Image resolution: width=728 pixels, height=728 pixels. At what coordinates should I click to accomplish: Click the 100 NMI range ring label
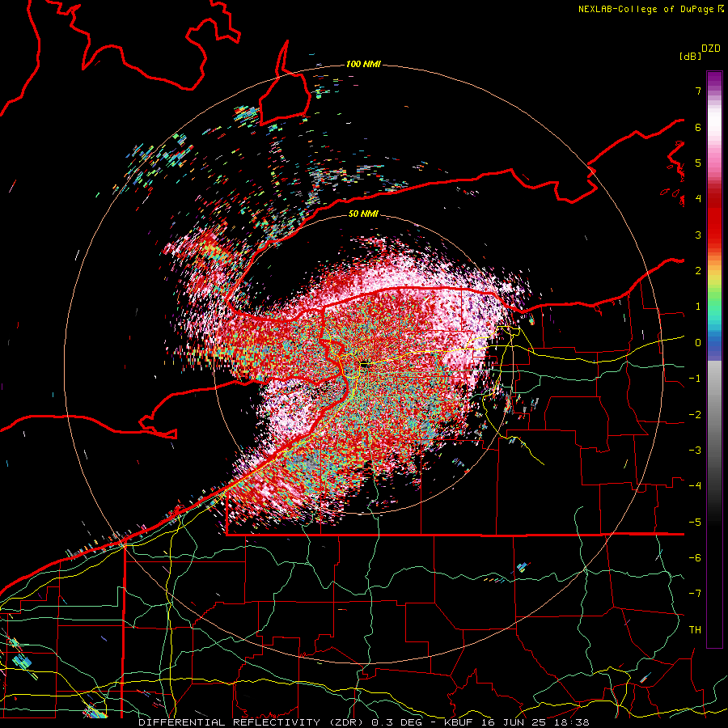[363, 64]
